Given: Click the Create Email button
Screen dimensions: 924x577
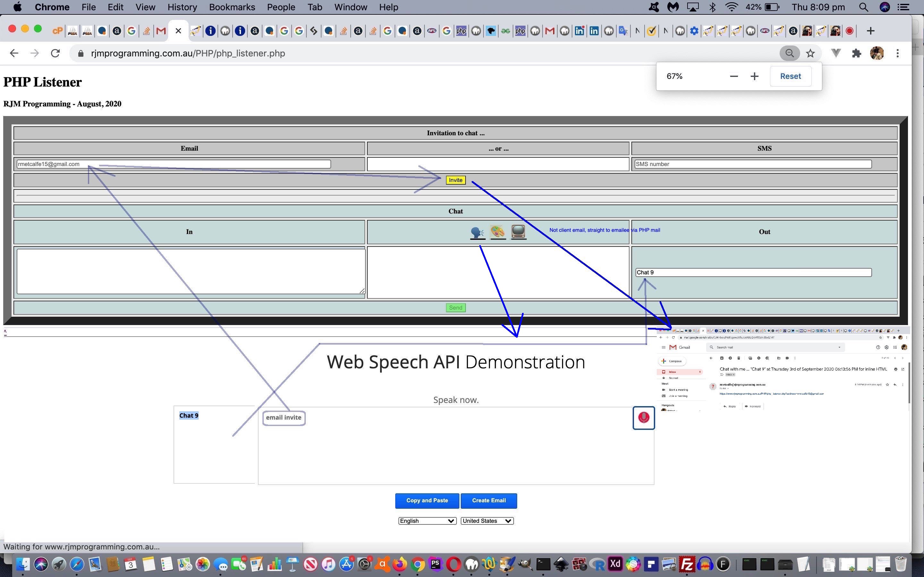Looking at the screenshot, I should coord(488,501).
